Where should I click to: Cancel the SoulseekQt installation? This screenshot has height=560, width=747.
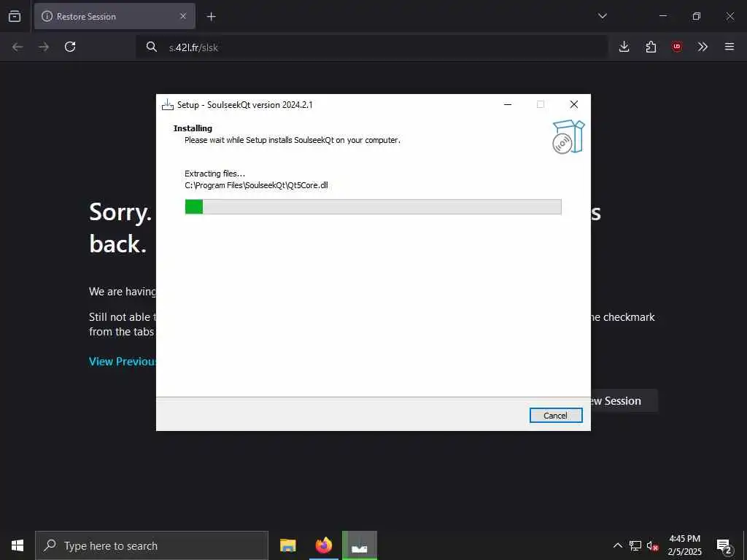coord(555,415)
